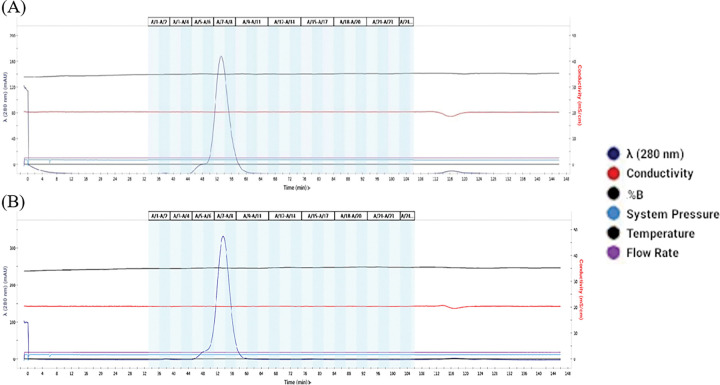
Task: Click the first fraction box A/1-A/2 in panel A
Action: [x=158, y=22]
